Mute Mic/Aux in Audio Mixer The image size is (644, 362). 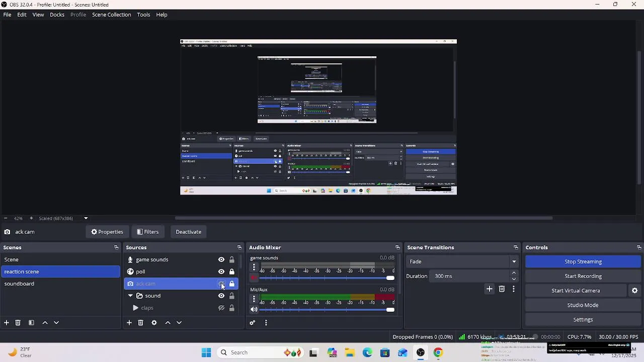coord(254,310)
